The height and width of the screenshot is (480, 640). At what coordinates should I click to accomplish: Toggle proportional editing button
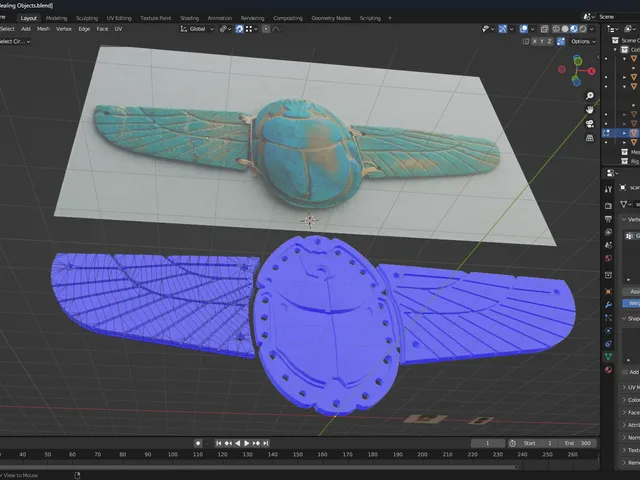point(266,29)
